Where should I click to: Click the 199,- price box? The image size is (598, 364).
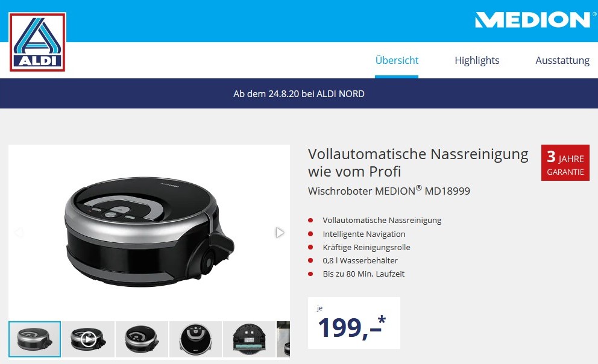click(354, 323)
